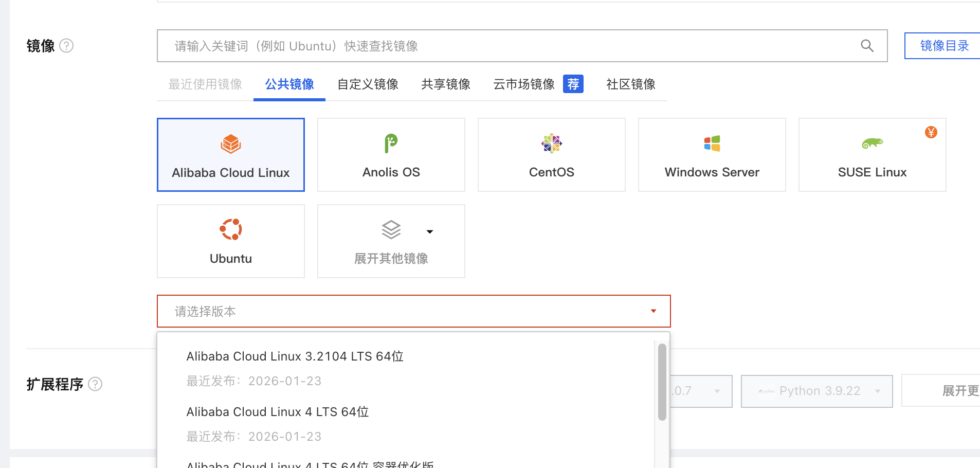Click the Windows Server logo icon
Screen dimensions: 980x468
[712, 143]
